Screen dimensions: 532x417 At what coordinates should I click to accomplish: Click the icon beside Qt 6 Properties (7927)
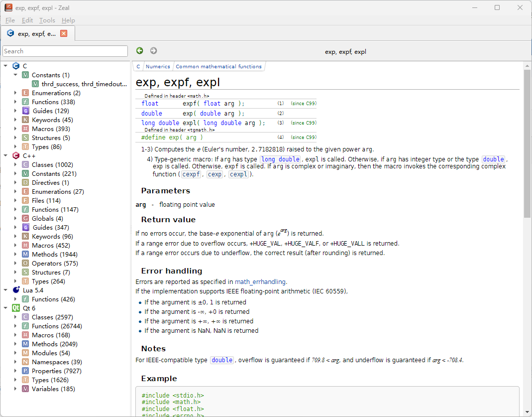(x=25, y=371)
